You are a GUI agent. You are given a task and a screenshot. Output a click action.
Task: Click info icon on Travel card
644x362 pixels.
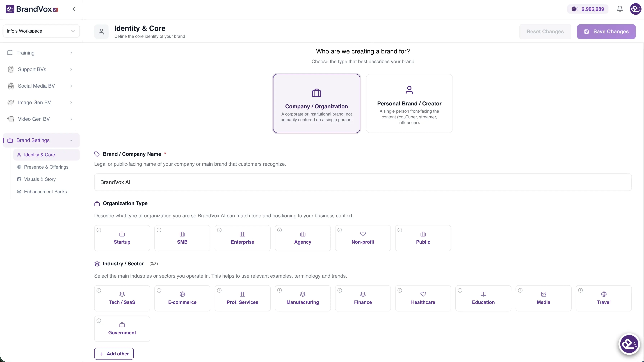pos(581,290)
